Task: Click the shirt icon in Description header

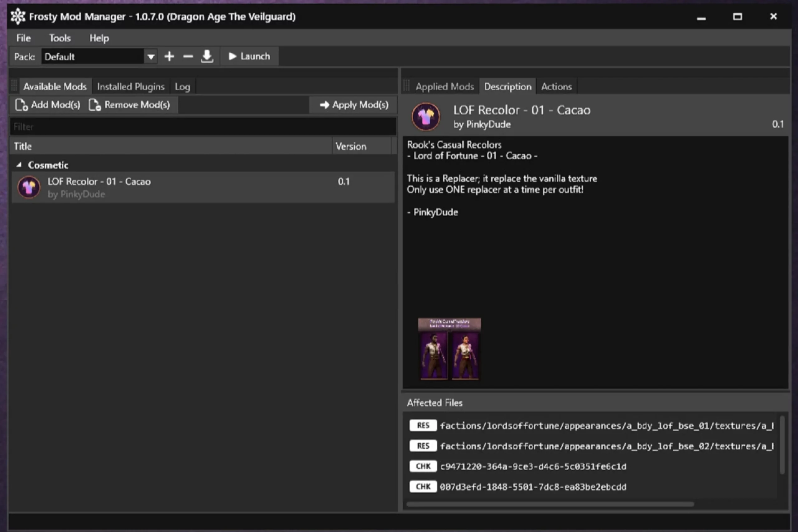Action: [426, 117]
